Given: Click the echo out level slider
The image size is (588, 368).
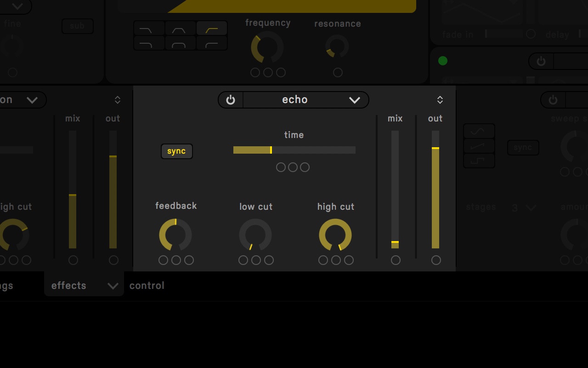Looking at the screenshot, I should [x=435, y=190].
